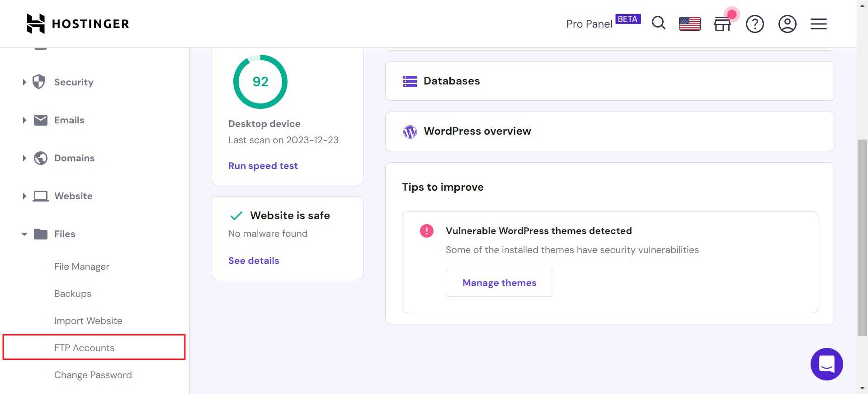The width and height of the screenshot is (868, 394).
Task: Open the Security menu item
Action: 74,82
